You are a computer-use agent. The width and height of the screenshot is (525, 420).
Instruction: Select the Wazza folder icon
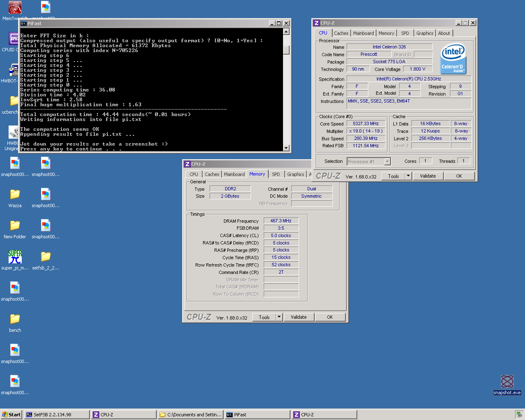click(x=15, y=194)
